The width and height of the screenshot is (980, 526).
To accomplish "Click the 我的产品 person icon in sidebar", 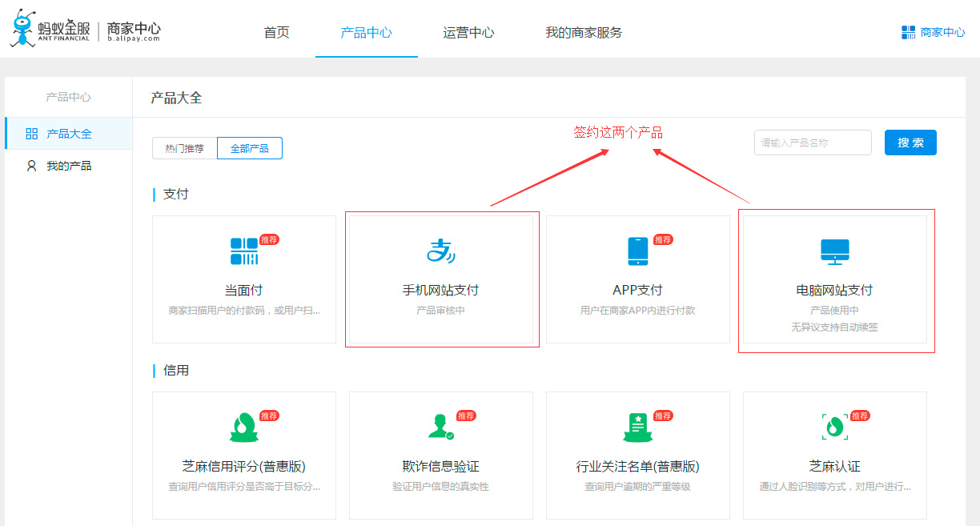I will tap(32, 166).
